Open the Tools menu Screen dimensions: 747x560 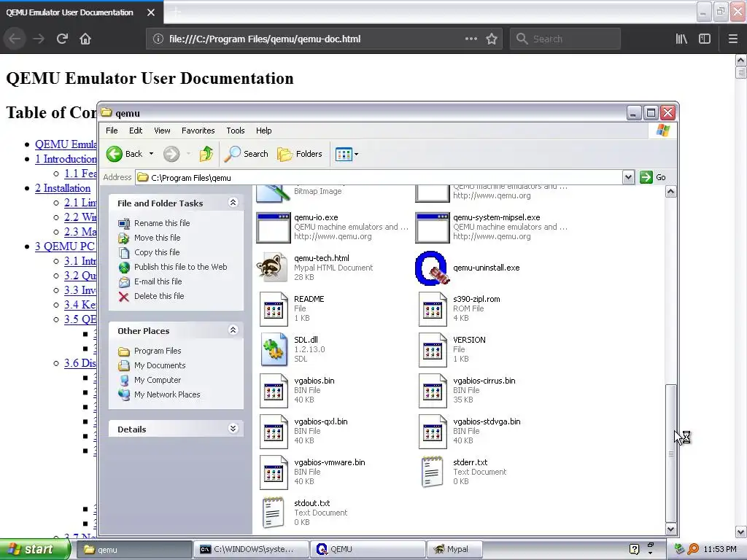(x=236, y=131)
